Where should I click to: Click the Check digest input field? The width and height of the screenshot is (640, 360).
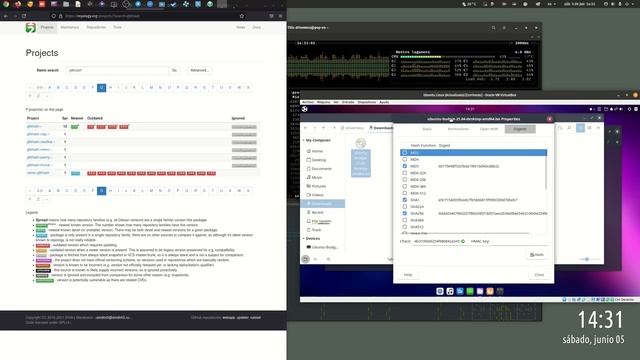[x=439, y=241]
